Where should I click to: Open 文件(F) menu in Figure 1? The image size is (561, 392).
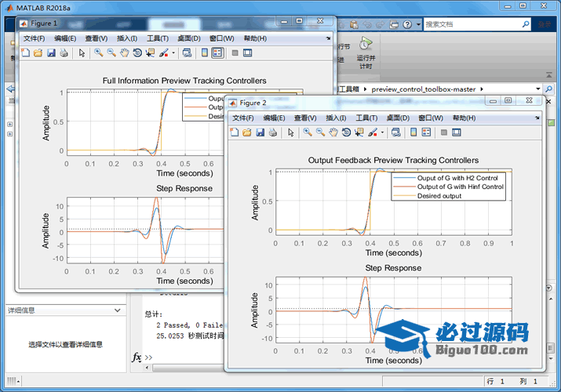pyautogui.click(x=34, y=38)
